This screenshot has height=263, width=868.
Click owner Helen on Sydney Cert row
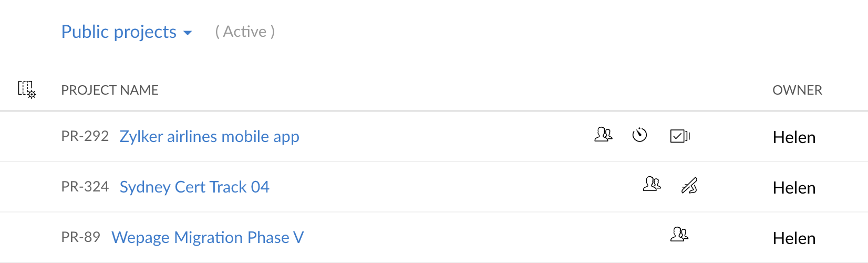coord(794,188)
